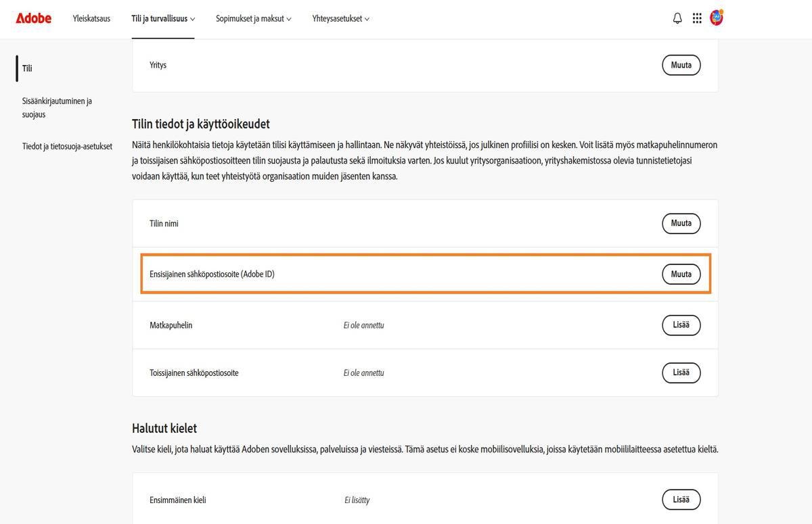The image size is (812, 524).
Task: Add Ensimmäinen kieli under Halutut kielet
Action: [x=681, y=500]
